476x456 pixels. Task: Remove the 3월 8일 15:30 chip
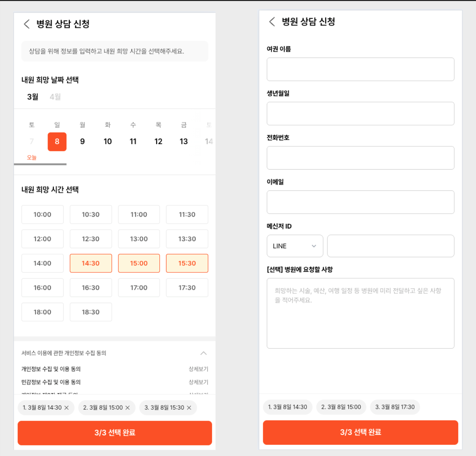189,408
